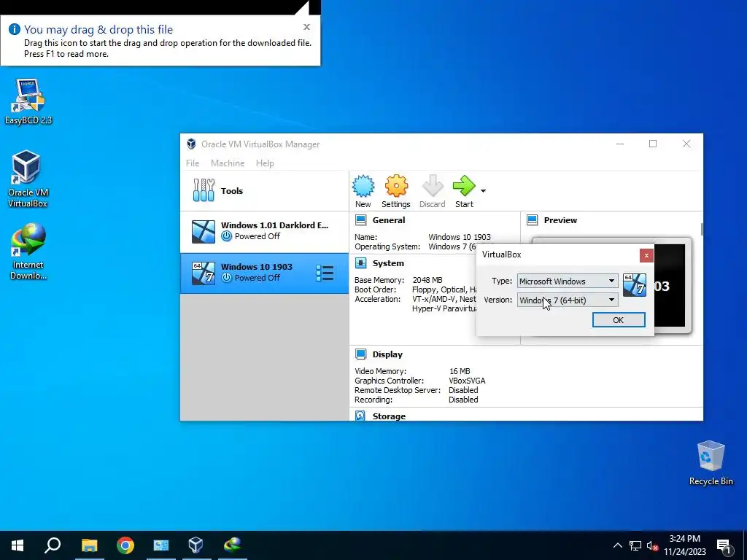Click the Internet Download Manager taskbar icon
Screen dimensions: 747x560
click(x=233, y=545)
